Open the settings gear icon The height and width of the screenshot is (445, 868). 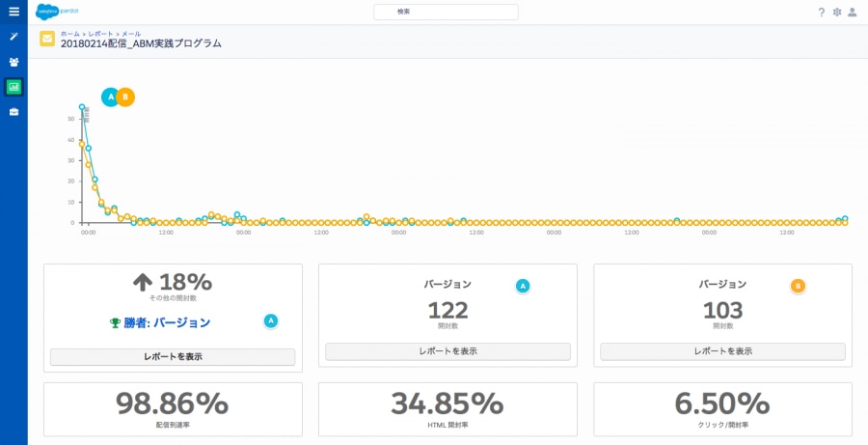[x=837, y=13]
